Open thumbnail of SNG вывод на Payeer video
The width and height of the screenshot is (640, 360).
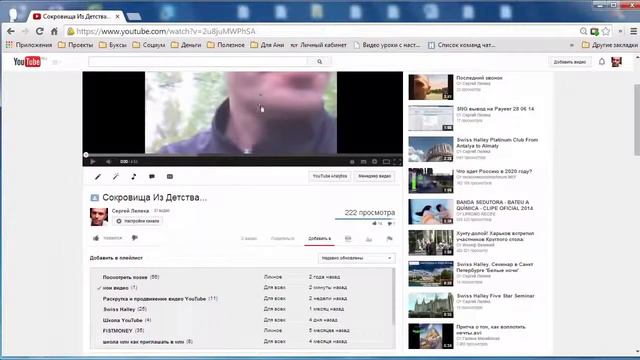[x=431, y=118]
